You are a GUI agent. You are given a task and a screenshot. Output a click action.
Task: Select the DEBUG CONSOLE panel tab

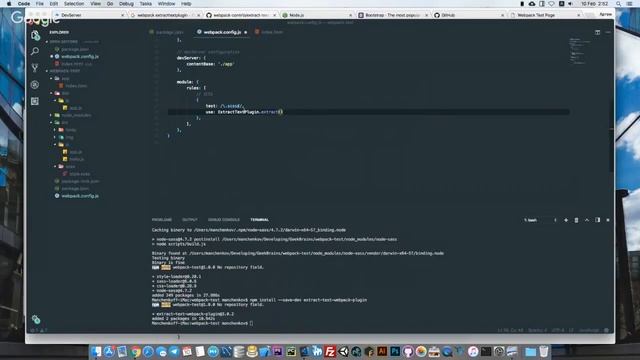click(224, 220)
